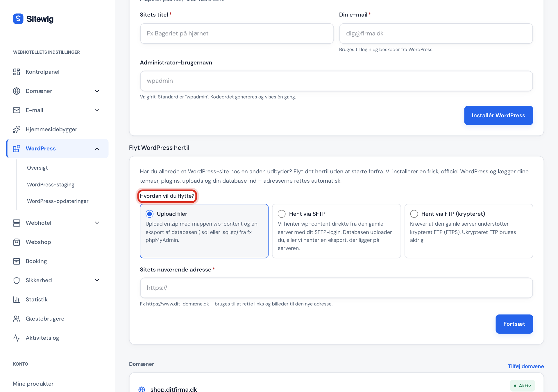Click the Installér WordPress button
Image resolution: width=558 pixels, height=392 pixels.
[x=498, y=115]
